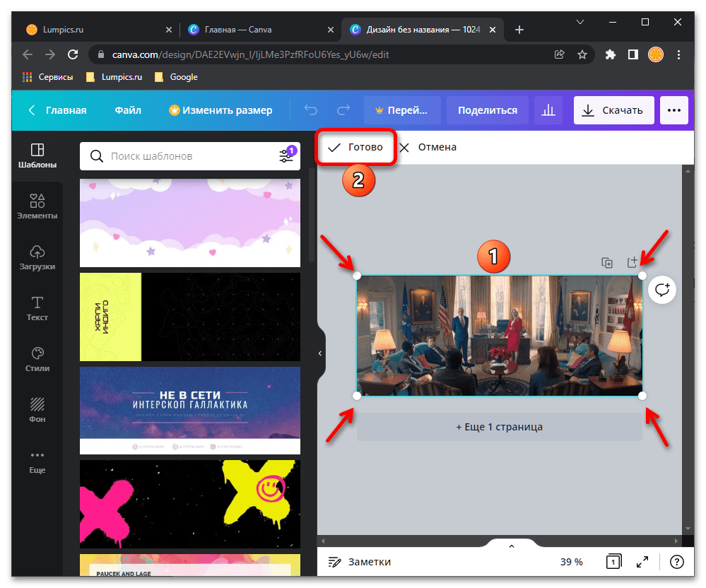Open the tab search dropdown arrow
706x588 pixels.
pos(580,22)
